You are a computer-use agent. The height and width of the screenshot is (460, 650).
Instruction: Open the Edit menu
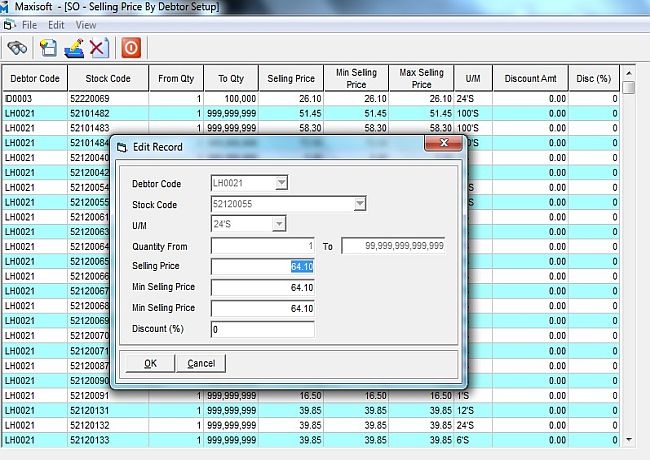point(57,24)
